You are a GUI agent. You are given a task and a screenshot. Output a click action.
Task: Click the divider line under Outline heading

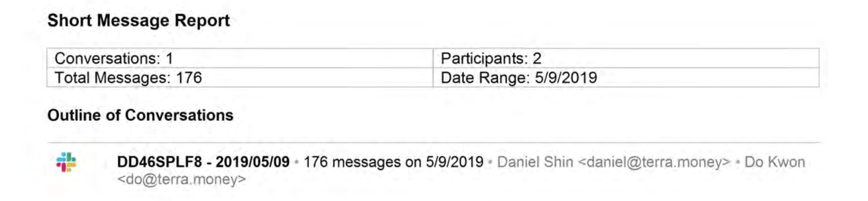click(x=433, y=142)
